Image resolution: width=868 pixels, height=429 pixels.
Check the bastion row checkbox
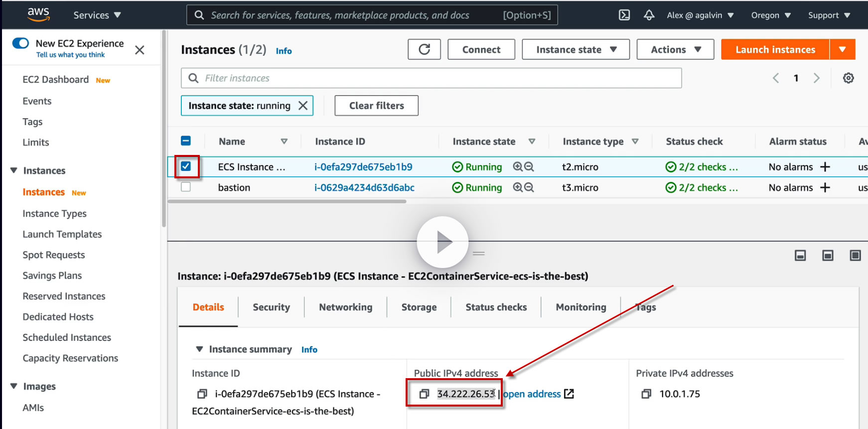pos(186,187)
